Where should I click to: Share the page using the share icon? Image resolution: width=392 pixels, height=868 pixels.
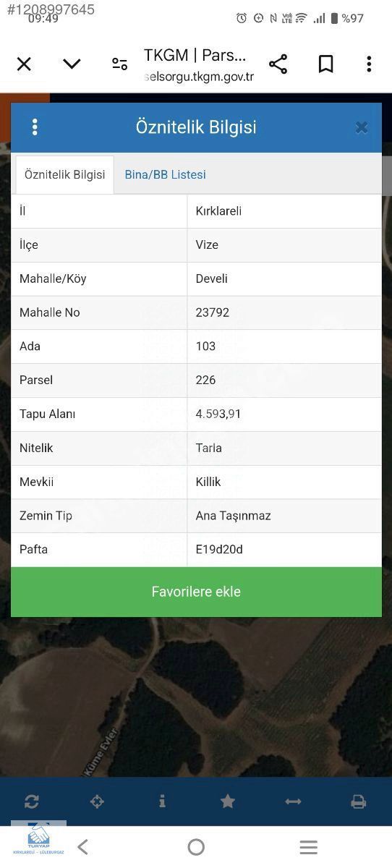[278, 64]
